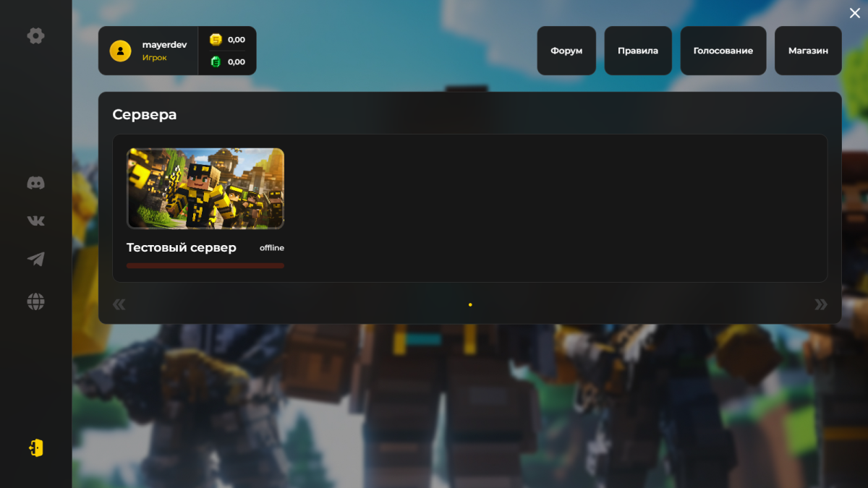Open the Правила page
This screenshot has width=868, height=488.
point(638,51)
